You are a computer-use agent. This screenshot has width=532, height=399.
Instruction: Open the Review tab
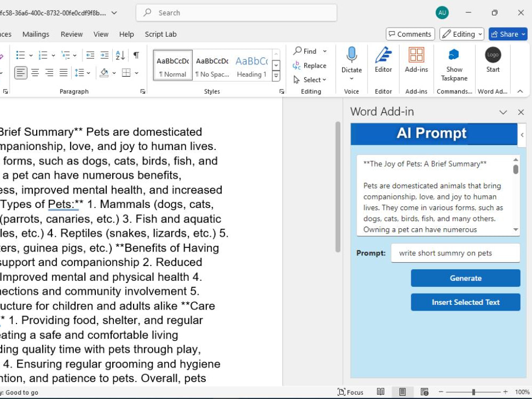(x=72, y=34)
